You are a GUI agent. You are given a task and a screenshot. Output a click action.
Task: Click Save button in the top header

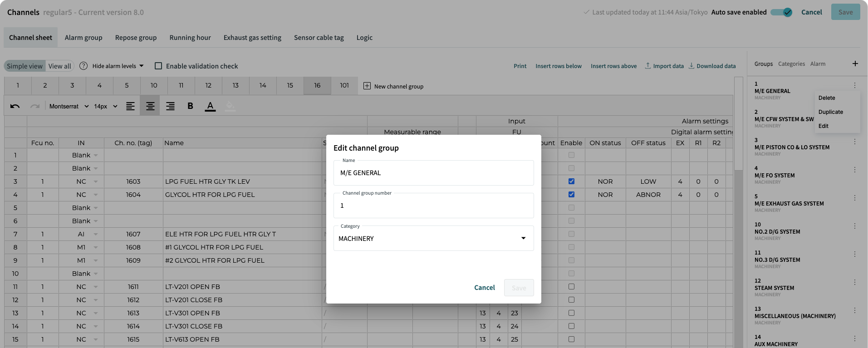pos(845,12)
